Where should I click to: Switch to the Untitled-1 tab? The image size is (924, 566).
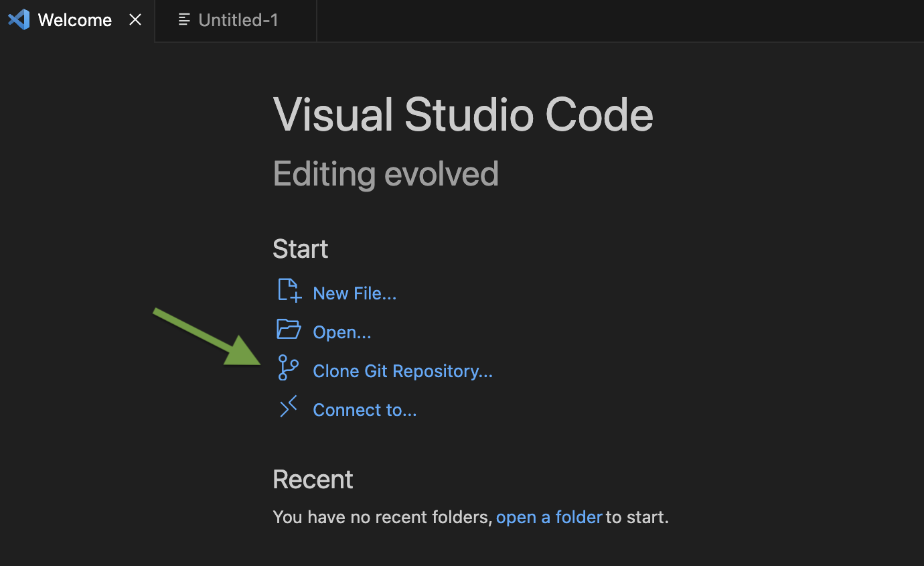click(x=238, y=20)
